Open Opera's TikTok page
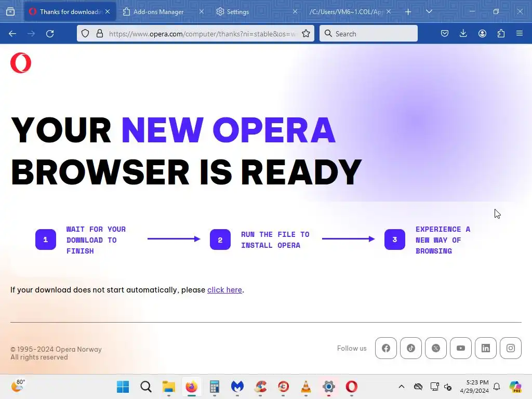 (x=411, y=348)
